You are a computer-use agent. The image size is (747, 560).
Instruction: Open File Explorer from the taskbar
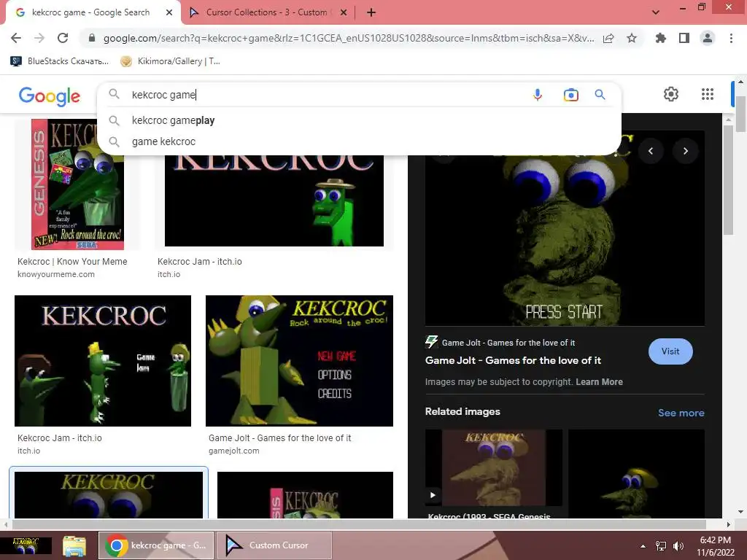point(74,545)
